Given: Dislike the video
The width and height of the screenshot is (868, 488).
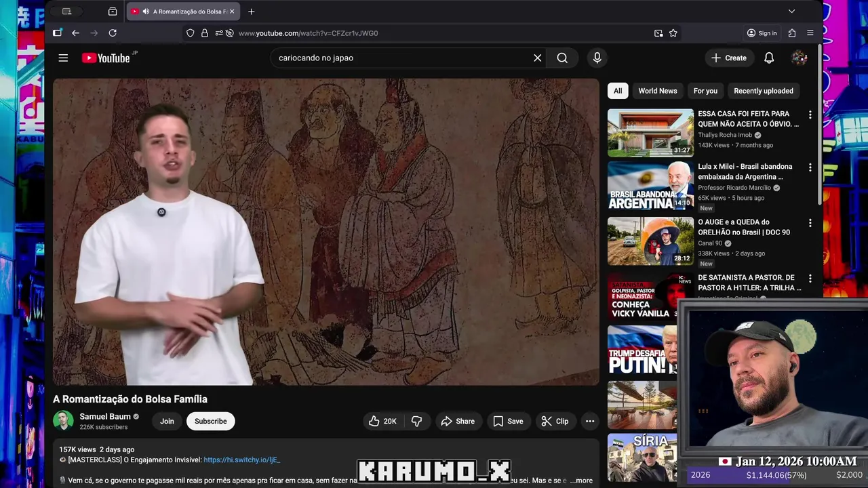Looking at the screenshot, I should [x=416, y=422].
